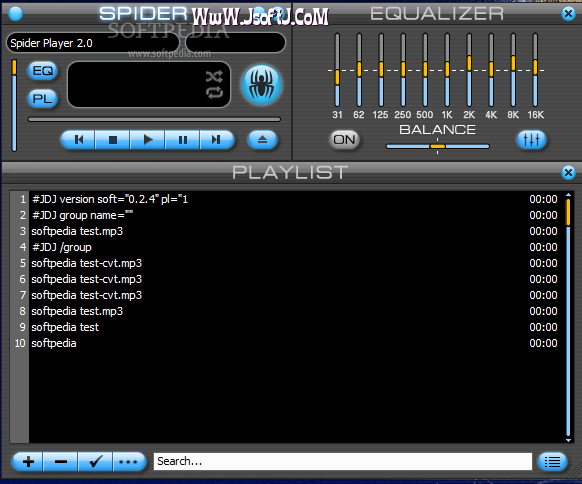Open playlist manager list icon
The width and height of the screenshot is (582, 484).
point(552,462)
